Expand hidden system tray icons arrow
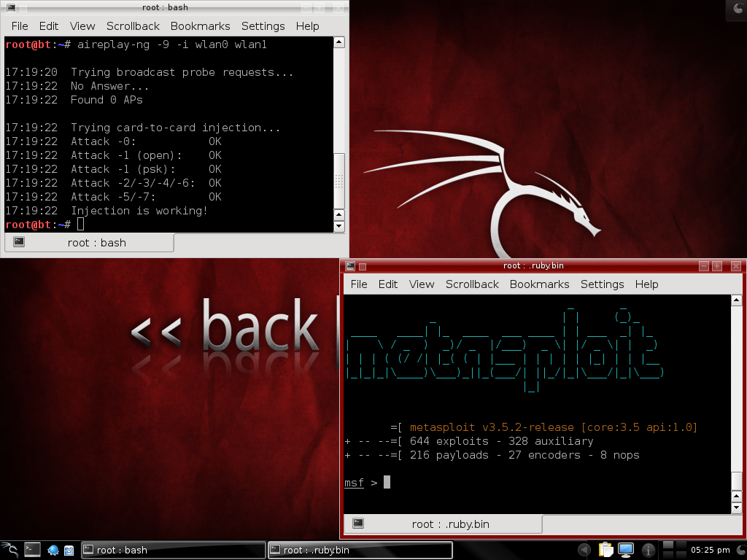The width and height of the screenshot is (747, 560). pos(584,550)
